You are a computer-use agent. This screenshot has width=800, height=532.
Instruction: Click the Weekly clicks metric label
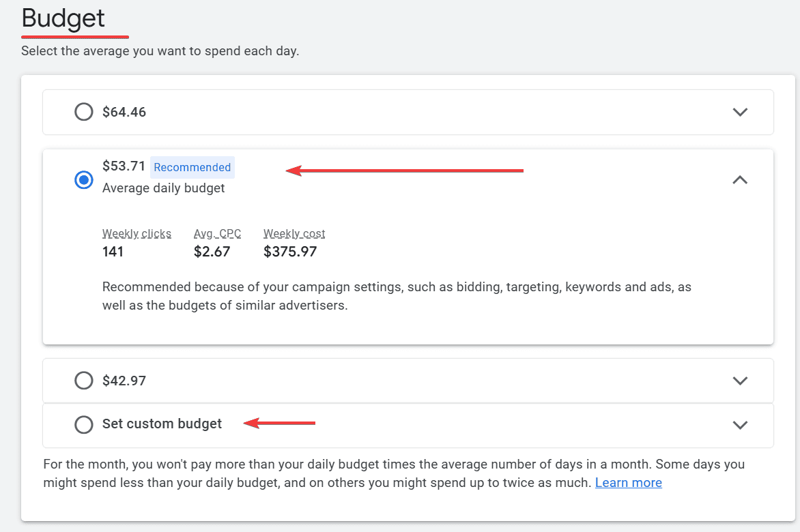click(x=137, y=234)
